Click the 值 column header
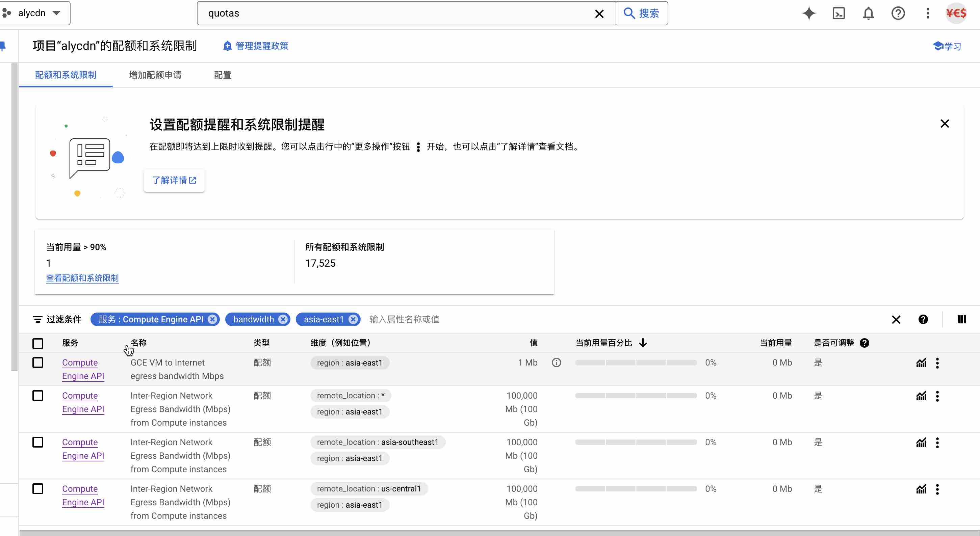 (x=533, y=343)
